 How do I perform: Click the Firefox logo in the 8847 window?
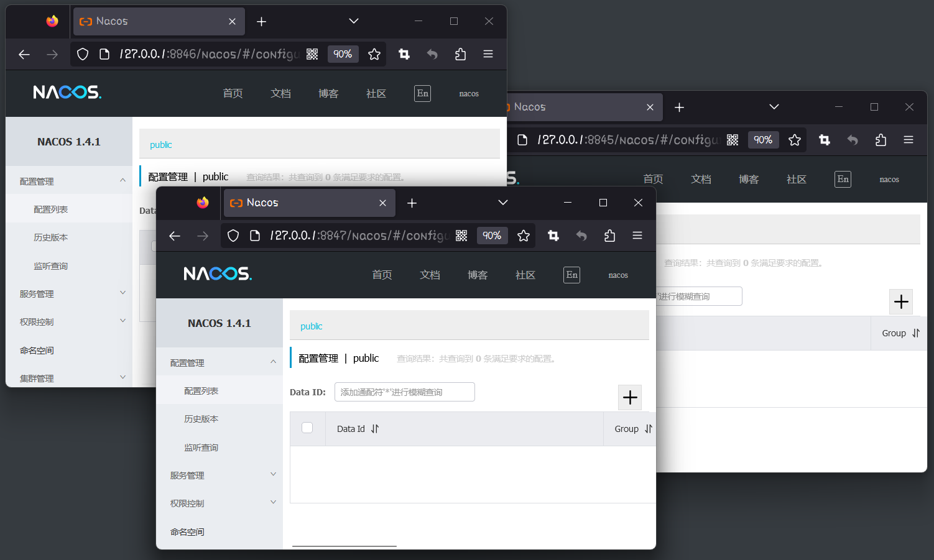click(203, 203)
